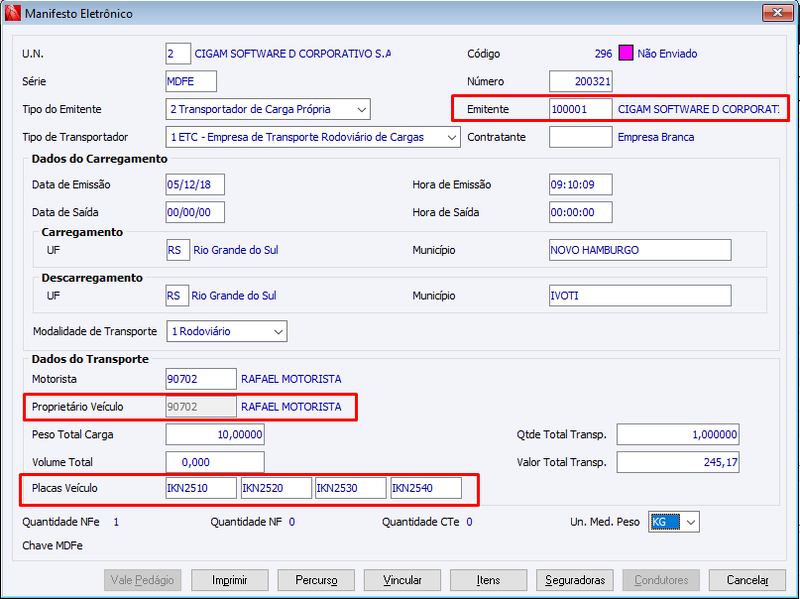
Task: Click RAFAEL MOTORISTA beside the Motorista field
Action: click(x=291, y=379)
